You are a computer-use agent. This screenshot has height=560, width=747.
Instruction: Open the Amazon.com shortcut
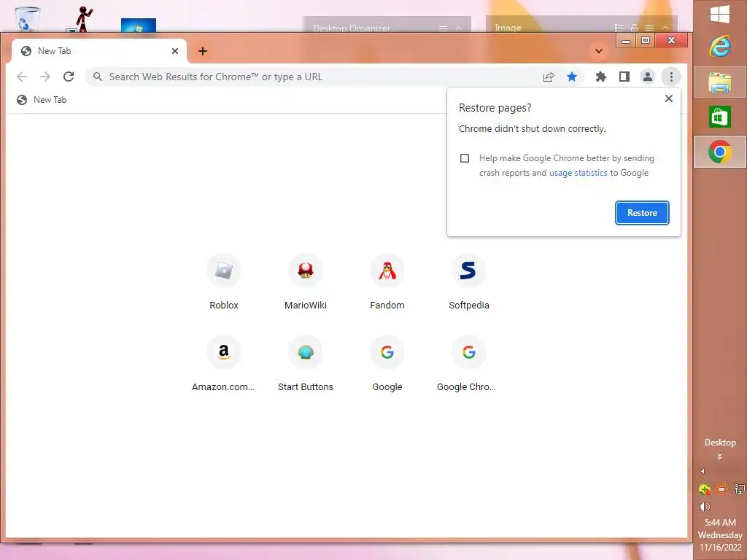click(223, 364)
